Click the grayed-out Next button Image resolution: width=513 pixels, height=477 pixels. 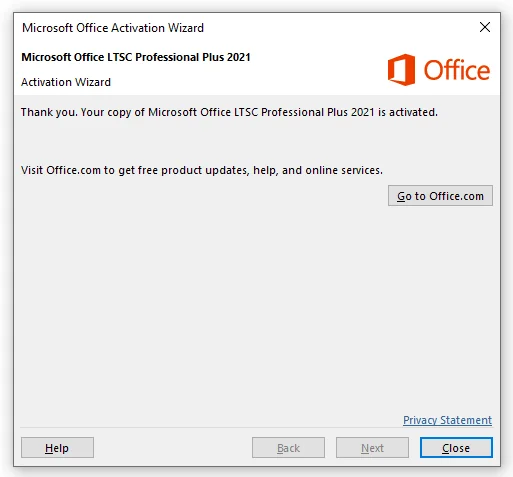coord(372,448)
